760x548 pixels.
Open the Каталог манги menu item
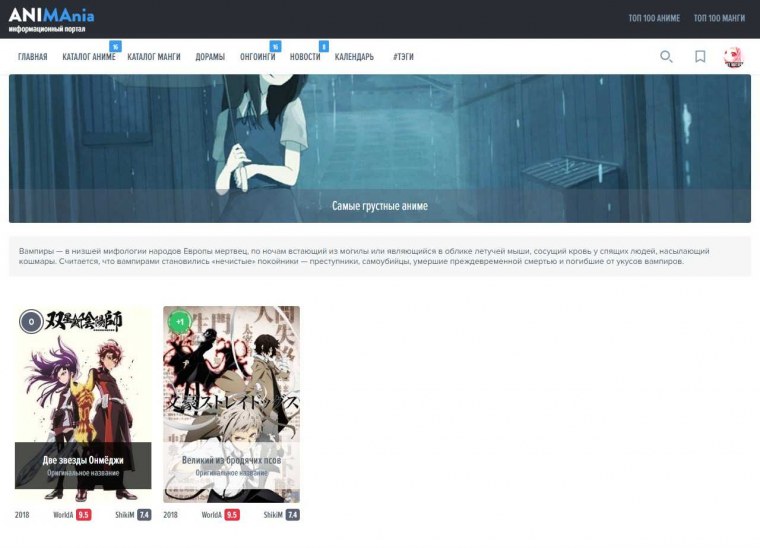click(154, 57)
